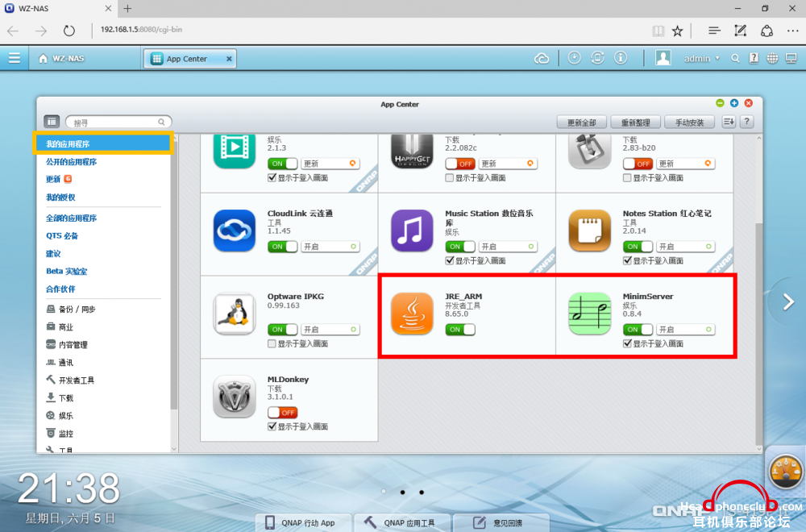This screenshot has height=532, width=806.
Task: Open language globe icon
Action: [x=772, y=59]
